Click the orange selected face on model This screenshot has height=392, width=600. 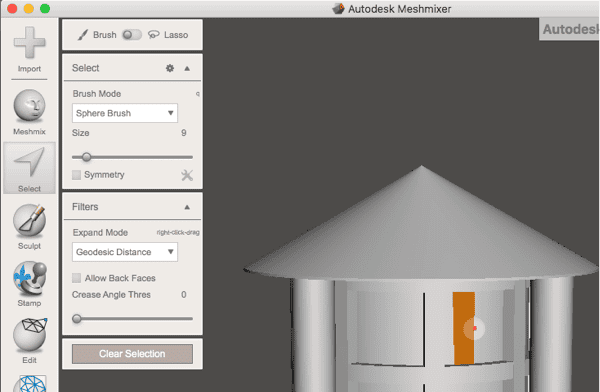pyautogui.click(x=464, y=328)
